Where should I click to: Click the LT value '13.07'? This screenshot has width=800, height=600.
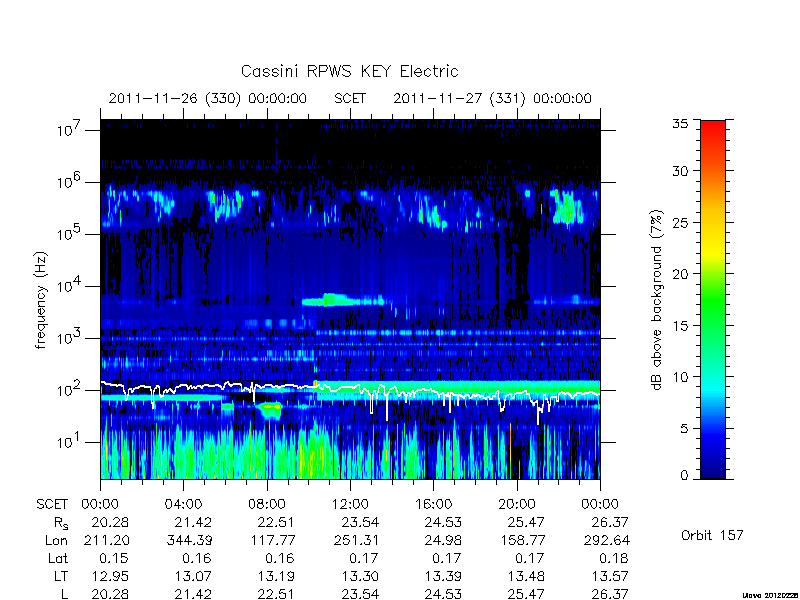coord(193,576)
